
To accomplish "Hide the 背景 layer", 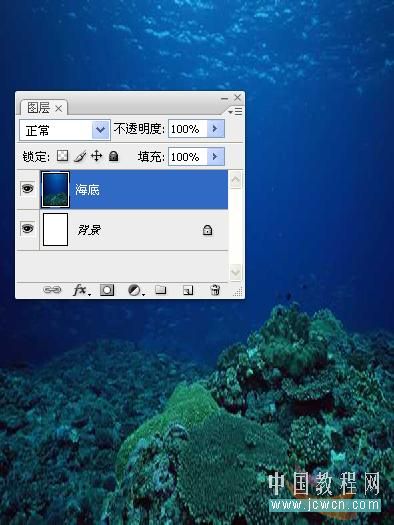I will (27, 229).
